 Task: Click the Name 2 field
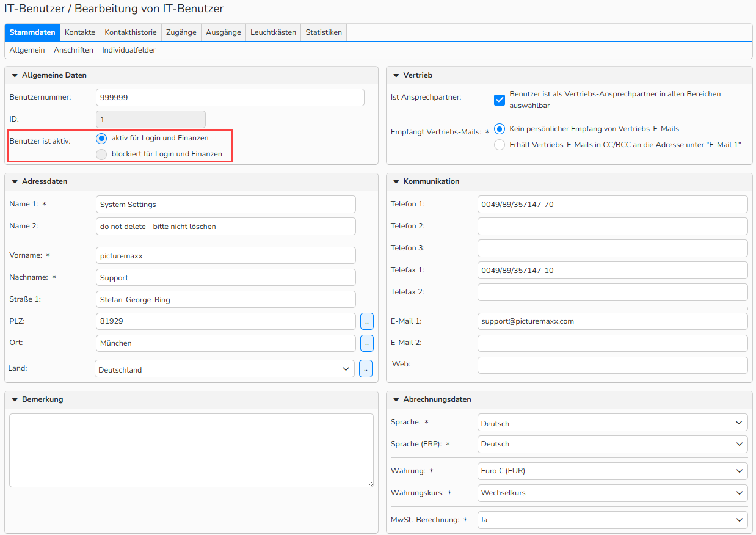pyautogui.click(x=226, y=226)
